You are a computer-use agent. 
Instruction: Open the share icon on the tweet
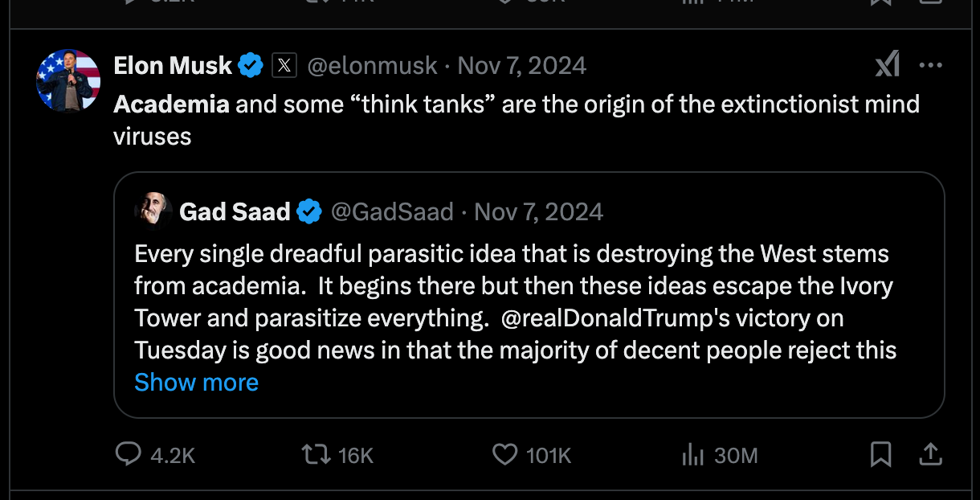click(x=929, y=455)
